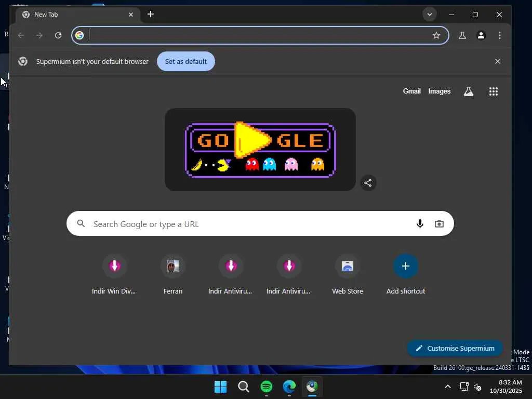Viewport: 532px width, 399px height.
Task: Click the search magnifier in Google box
Action: click(81, 223)
